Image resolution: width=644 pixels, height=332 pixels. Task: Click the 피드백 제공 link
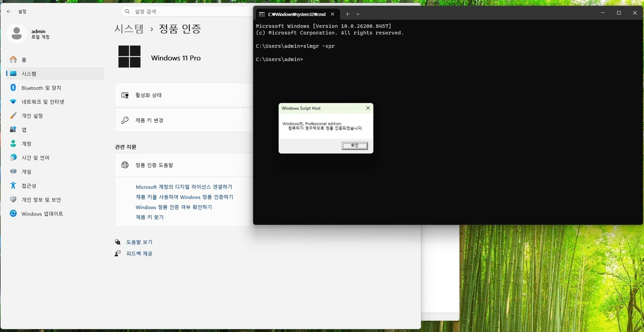pos(139,254)
